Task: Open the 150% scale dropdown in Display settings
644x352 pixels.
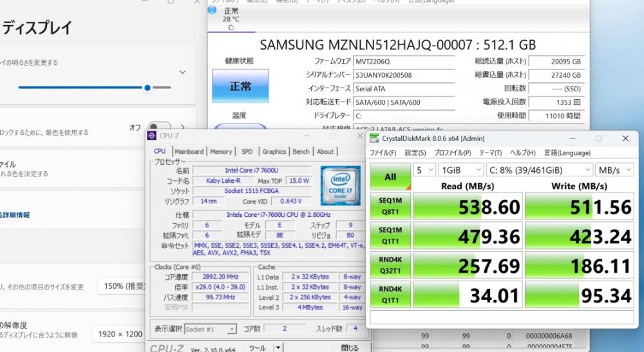Action: click(122, 286)
